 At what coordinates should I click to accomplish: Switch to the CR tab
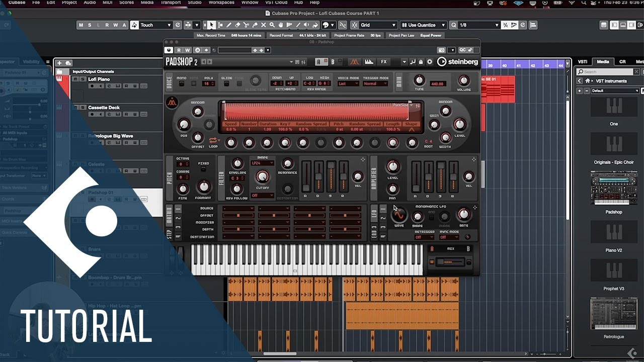622,62
